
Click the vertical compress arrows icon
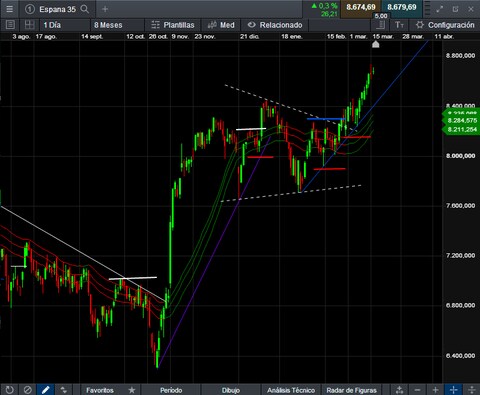[471, 390]
